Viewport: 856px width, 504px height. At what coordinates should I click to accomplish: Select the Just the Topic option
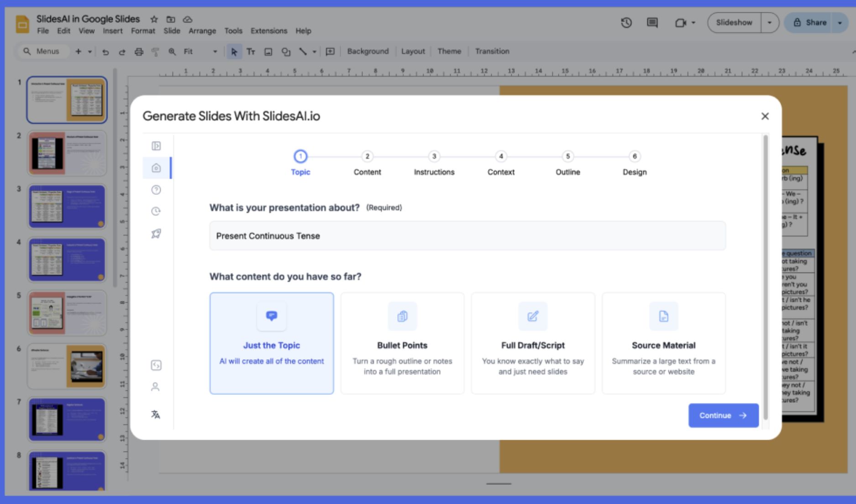pyautogui.click(x=272, y=343)
